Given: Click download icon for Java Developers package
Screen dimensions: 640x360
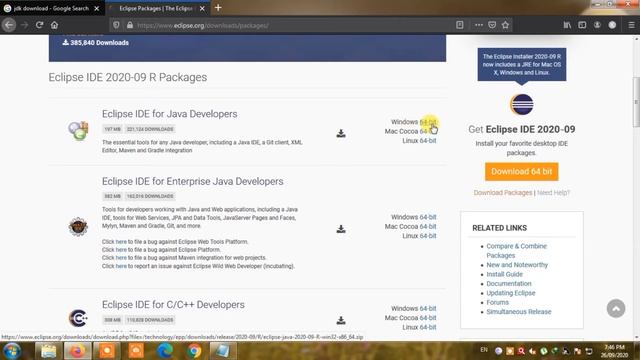Looking at the screenshot, I should (x=341, y=133).
